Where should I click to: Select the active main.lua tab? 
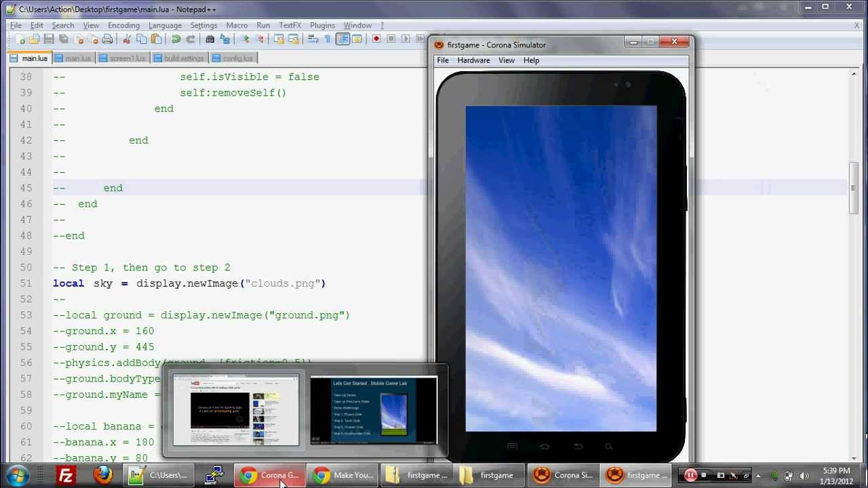tap(28, 58)
